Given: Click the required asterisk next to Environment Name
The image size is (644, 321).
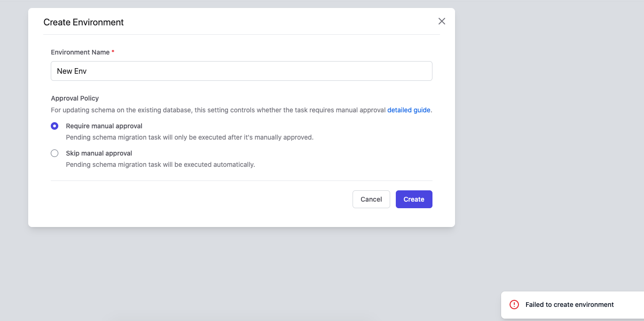Looking at the screenshot, I should point(112,52).
